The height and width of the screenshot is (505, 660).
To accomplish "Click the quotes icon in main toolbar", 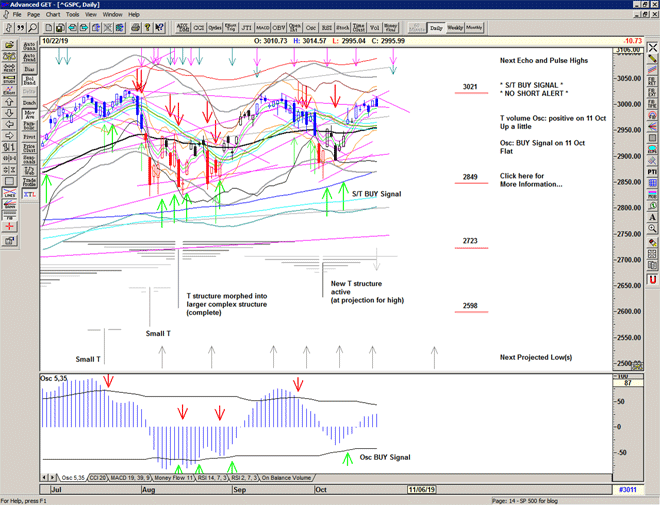I will click(x=21, y=28).
